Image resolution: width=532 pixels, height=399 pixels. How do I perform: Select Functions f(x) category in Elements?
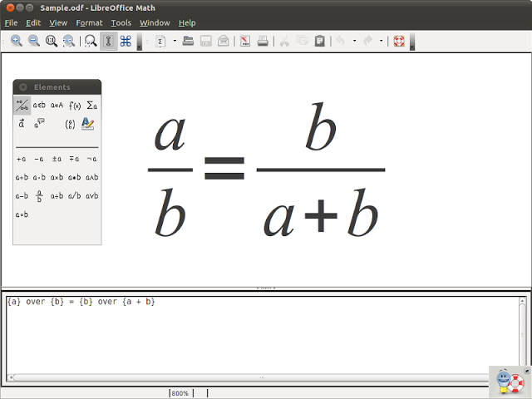click(75, 106)
